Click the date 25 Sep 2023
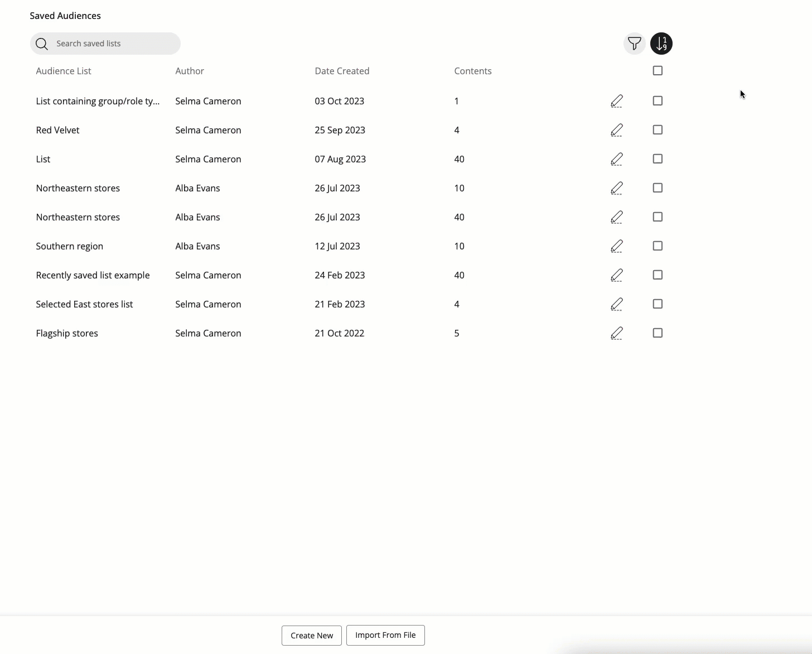The width and height of the screenshot is (812, 654). 340,130
